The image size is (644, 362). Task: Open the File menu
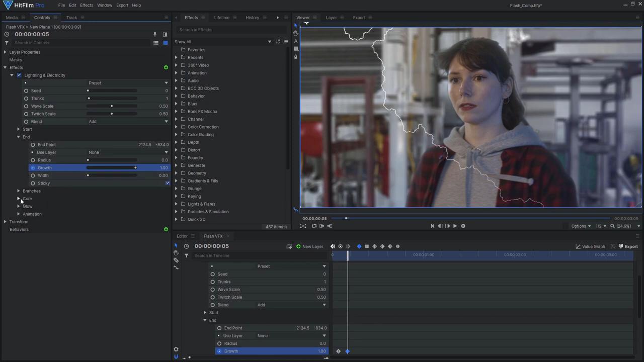point(61,5)
